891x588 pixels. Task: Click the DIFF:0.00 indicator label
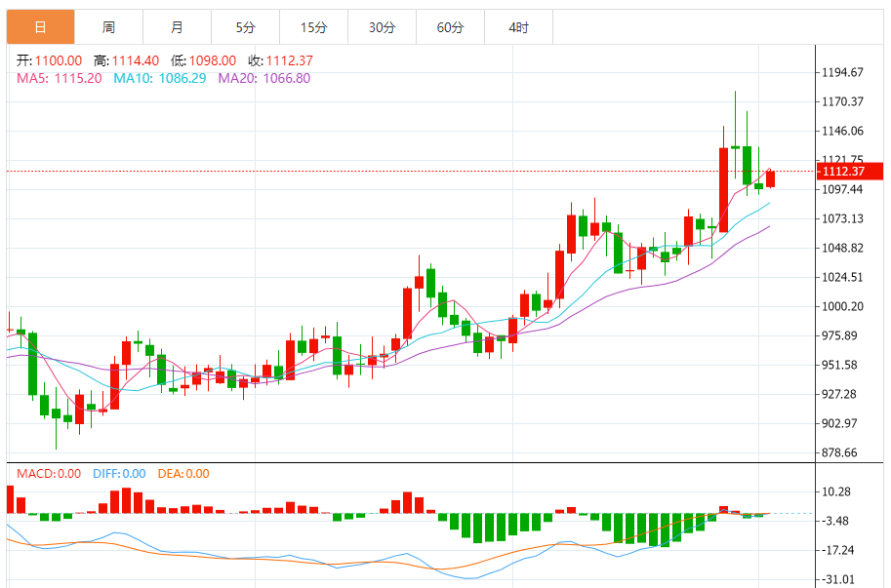(x=119, y=473)
